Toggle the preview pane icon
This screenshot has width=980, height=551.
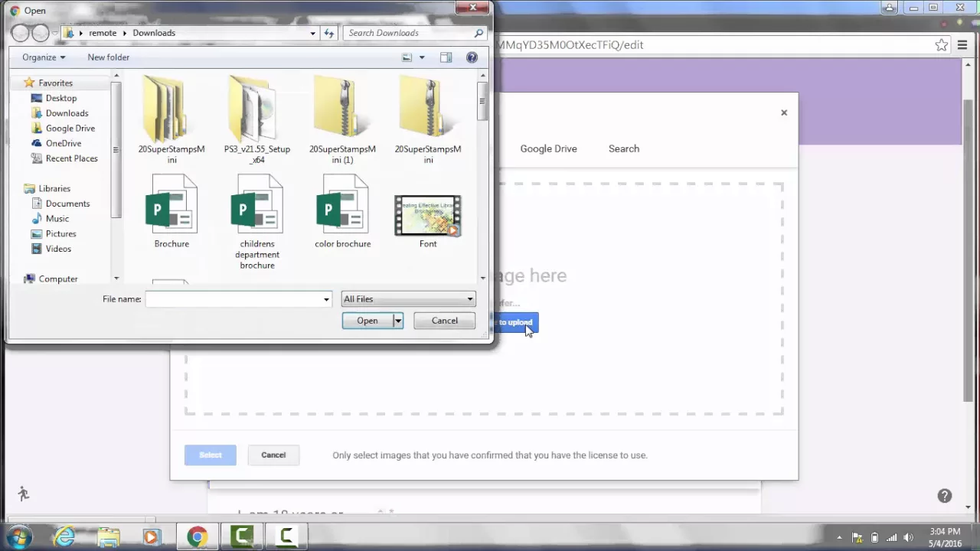pyautogui.click(x=446, y=57)
